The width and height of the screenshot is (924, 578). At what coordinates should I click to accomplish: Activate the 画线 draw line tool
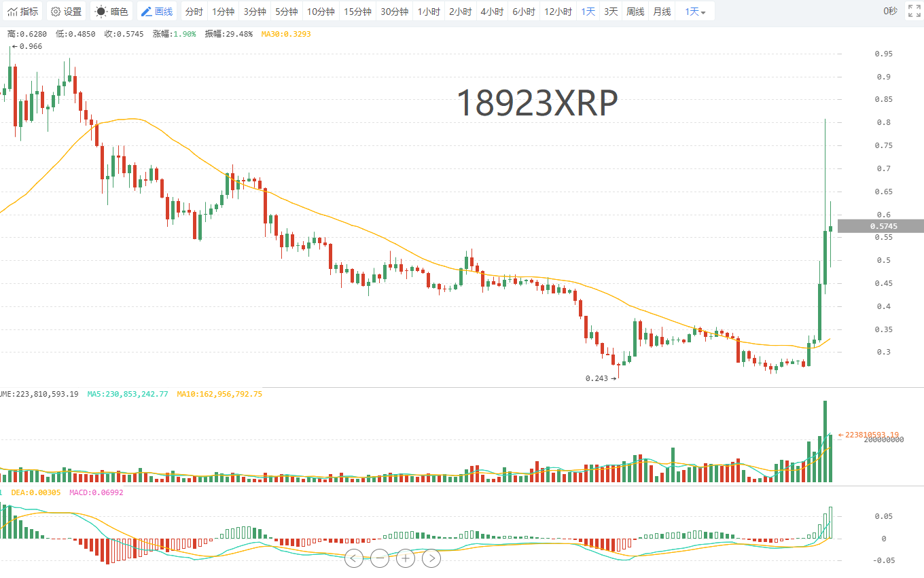(x=156, y=12)
